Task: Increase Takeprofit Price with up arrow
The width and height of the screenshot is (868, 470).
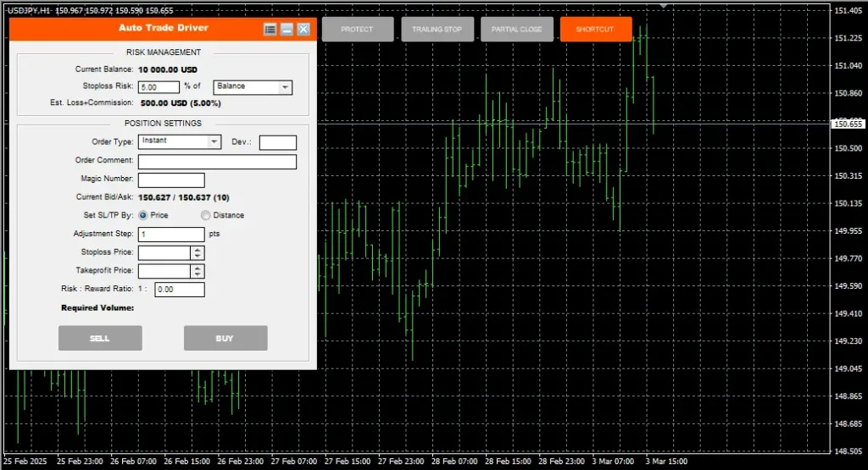Action: pyautogui.click(x=198, y=268)
